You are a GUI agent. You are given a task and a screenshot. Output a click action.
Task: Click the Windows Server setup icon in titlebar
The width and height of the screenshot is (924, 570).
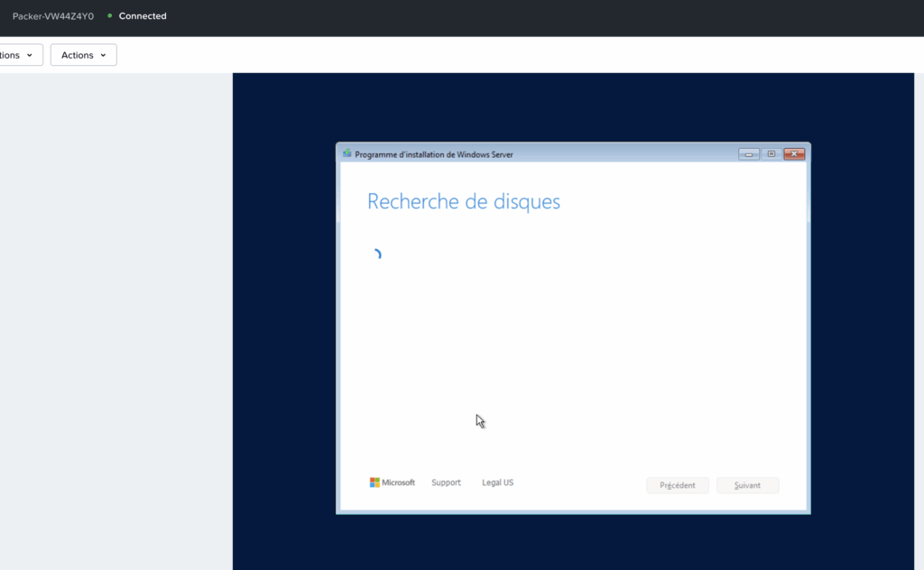[x=346, y=153]
